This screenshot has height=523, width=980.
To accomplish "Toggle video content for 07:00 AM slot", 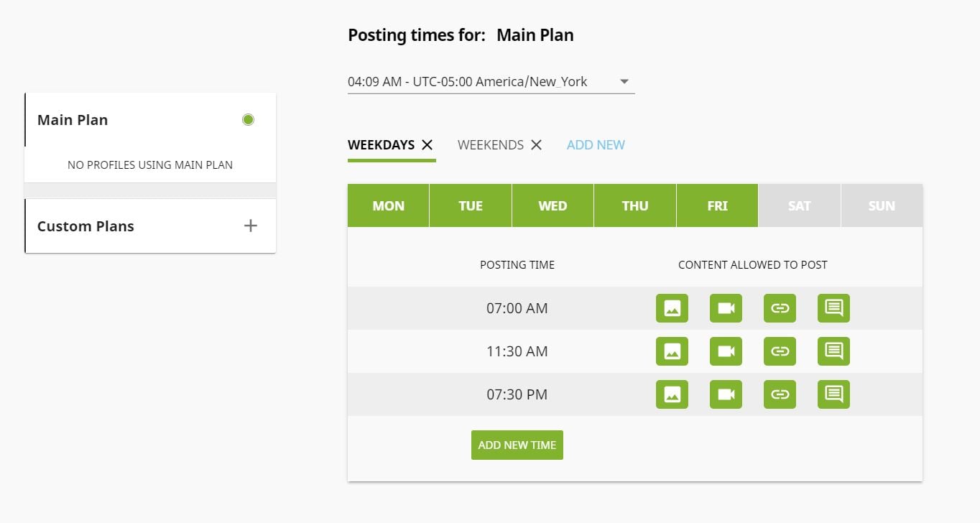I will pyautogui.click(x=726, y=308).
